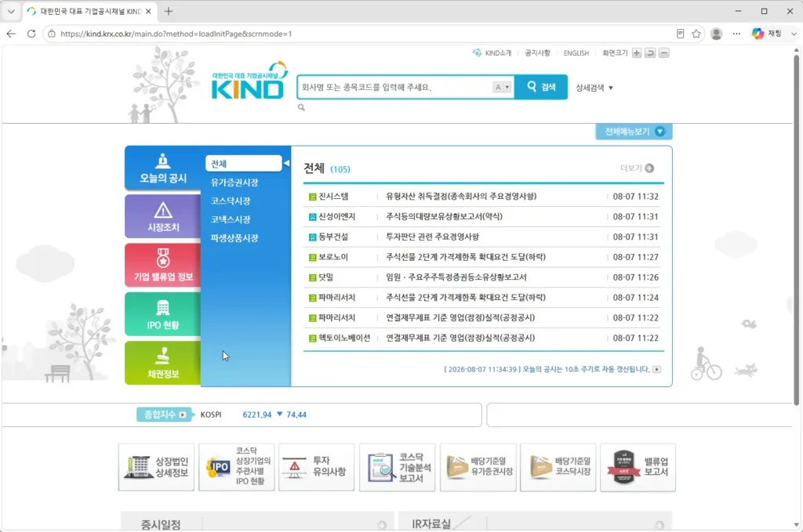This screenshot has width=803, height=532.
Task: Expand 전체메뉴보기 menu
Action: [x=634, y=132]
